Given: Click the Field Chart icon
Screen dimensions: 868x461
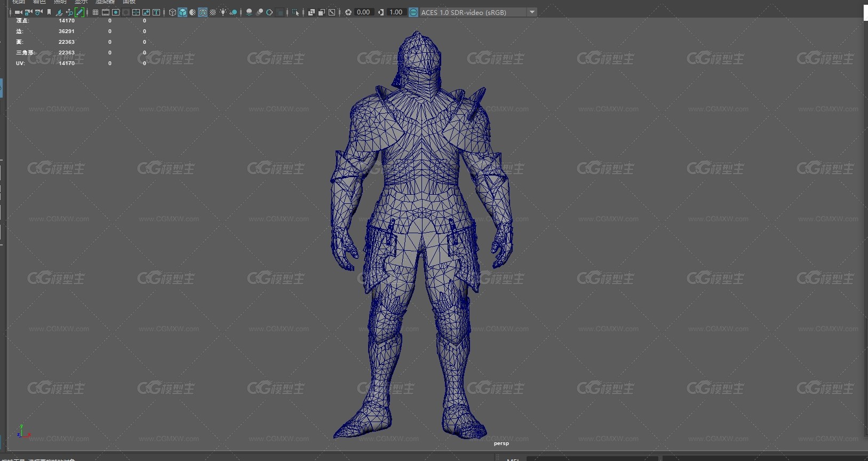Looking at the screenshot, I should point(136,12).
